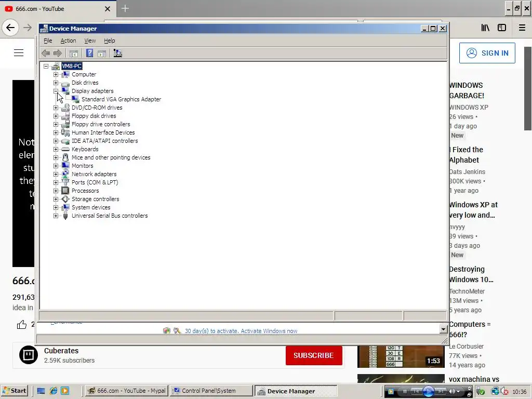The width and height of the screenshot is (532, 399).
Task: Expand the Processors node
Action: click(56, 191)
